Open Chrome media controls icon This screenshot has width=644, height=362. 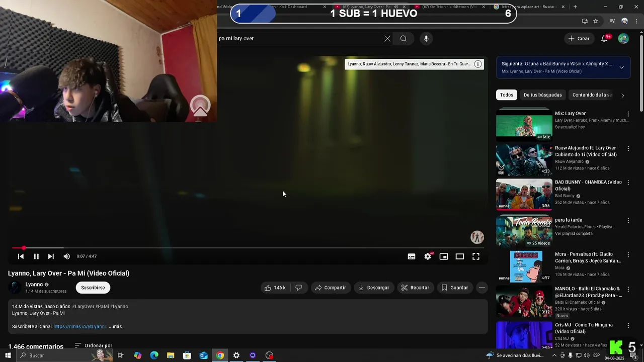(x=612, y=21)
